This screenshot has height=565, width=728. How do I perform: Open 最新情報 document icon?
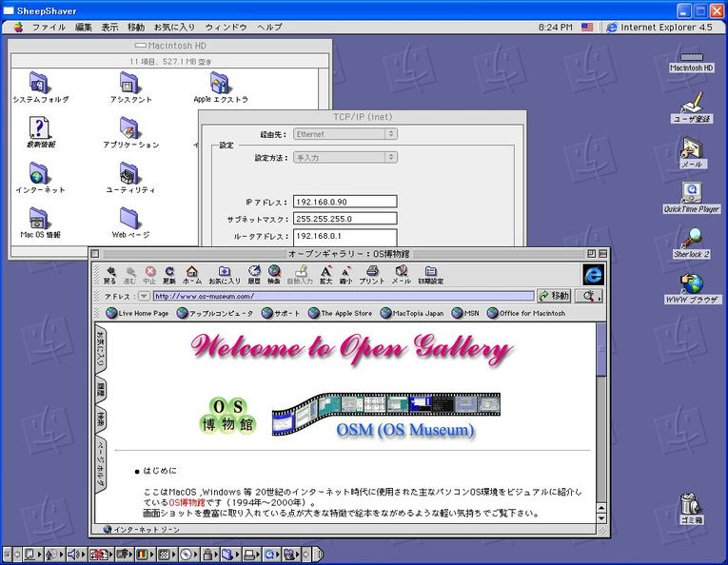pos(40,132)
